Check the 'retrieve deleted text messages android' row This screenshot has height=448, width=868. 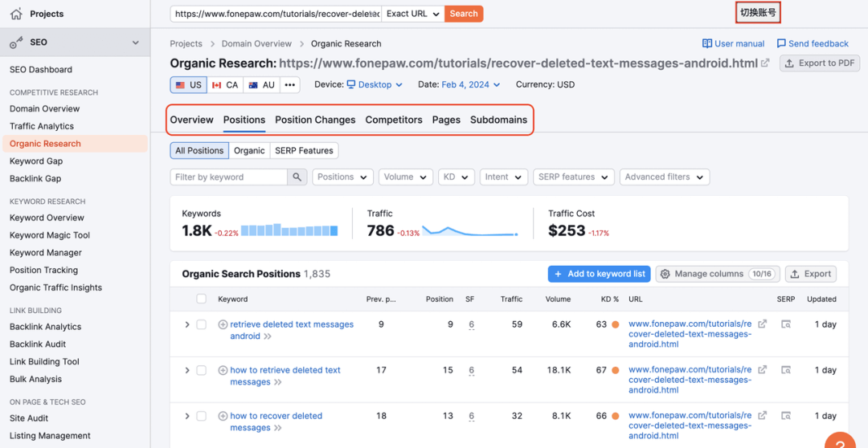(x=201, y=324)
